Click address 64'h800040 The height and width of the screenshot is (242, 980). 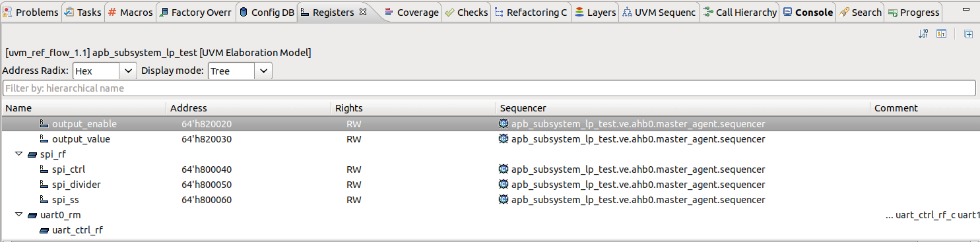tap(207, 169)
